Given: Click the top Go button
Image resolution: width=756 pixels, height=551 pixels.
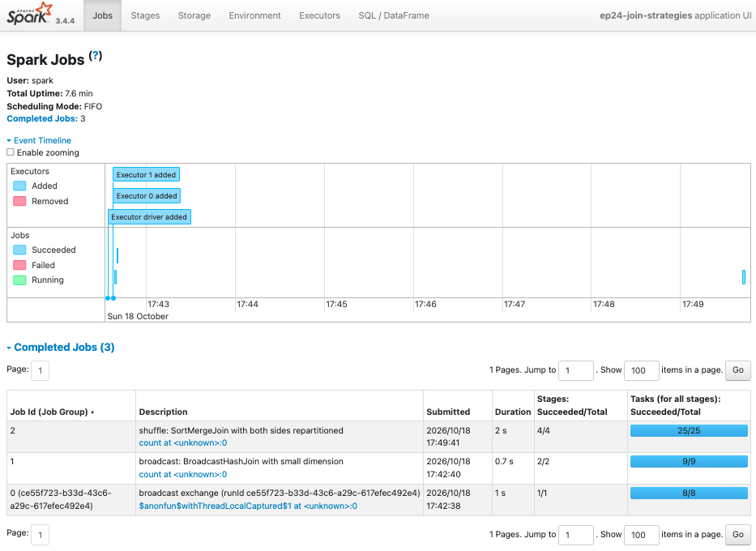Looking at the screenshot, I should click(x=737, y=370).
